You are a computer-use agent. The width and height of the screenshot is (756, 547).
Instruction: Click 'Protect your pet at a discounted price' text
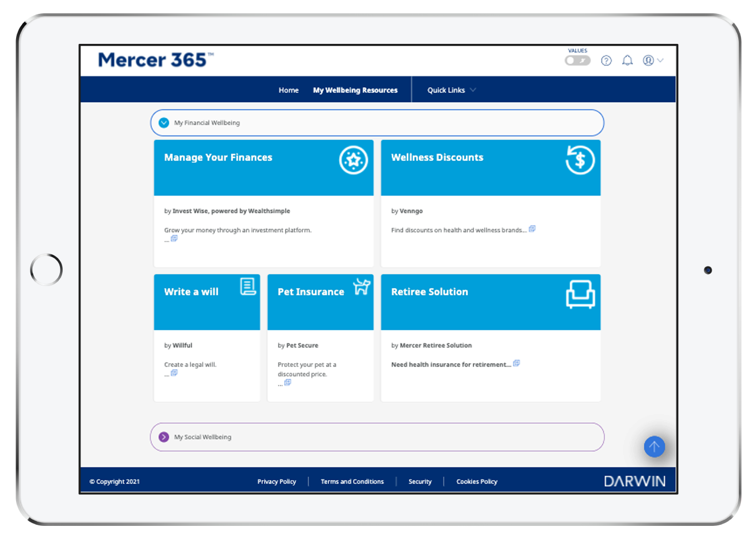click(307, 369)
